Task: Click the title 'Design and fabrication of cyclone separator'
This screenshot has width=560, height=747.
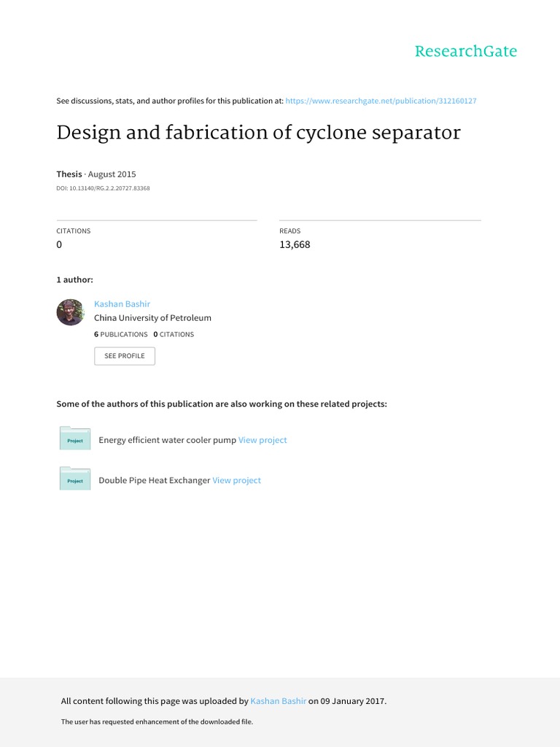Action: click(258, 133)
